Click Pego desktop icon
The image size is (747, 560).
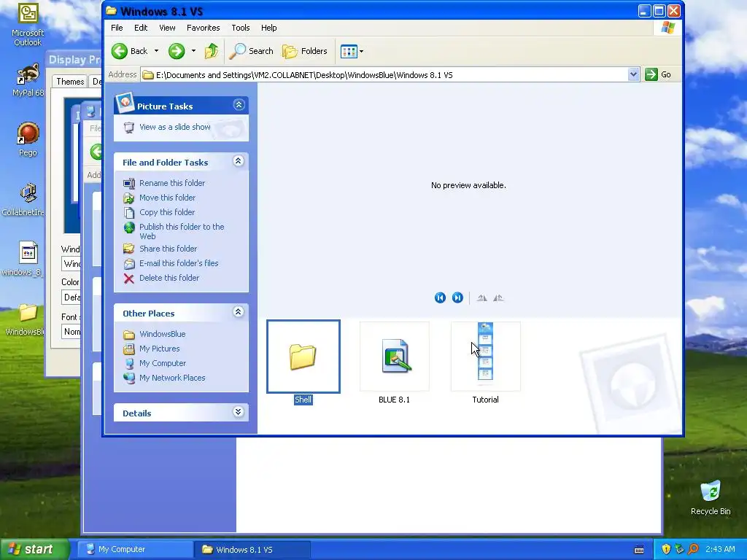28,139
